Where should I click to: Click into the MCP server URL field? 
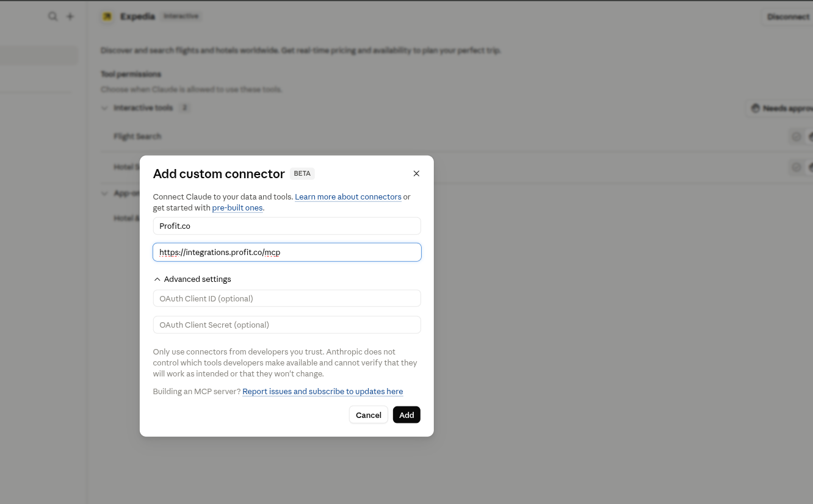point(287,252)
